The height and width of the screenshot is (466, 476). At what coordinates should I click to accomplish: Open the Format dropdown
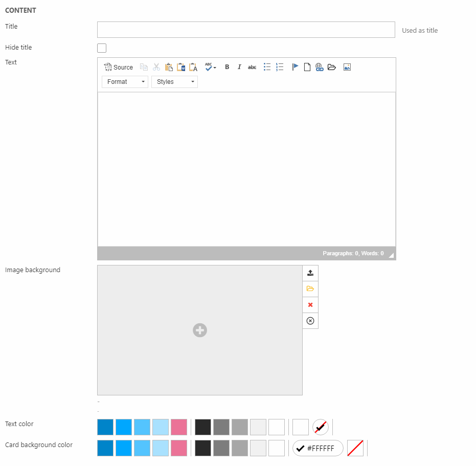(x=125, y=82)
